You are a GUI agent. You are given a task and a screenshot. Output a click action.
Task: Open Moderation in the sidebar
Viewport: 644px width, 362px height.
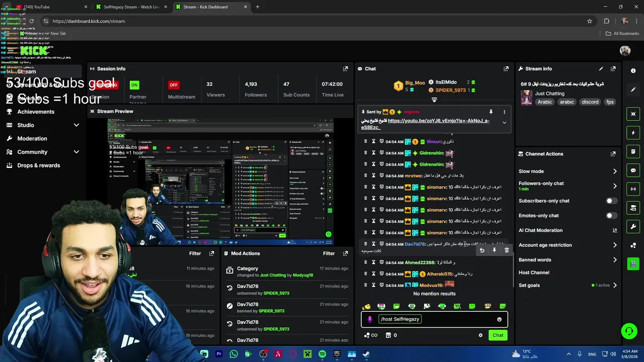click(32, 139)
